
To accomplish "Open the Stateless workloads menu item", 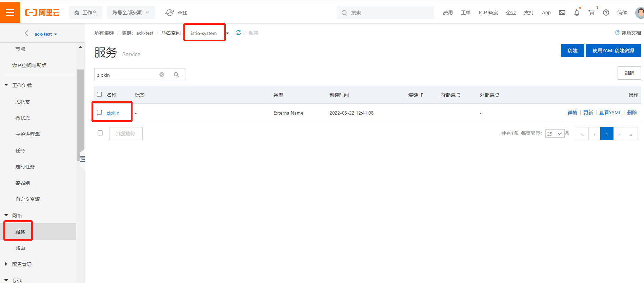I will [23, 102].
